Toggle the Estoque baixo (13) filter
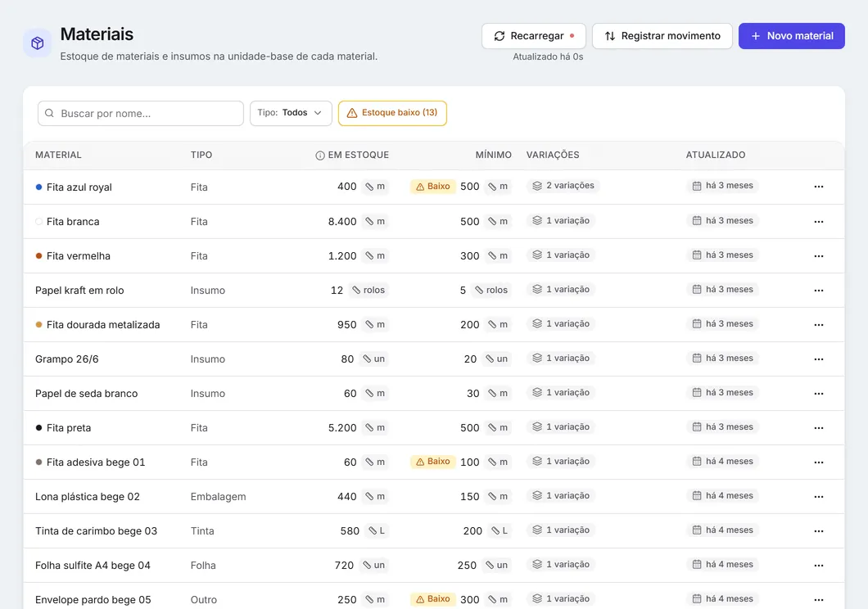Screen dimensions: 868x609 tap(392, 114)
